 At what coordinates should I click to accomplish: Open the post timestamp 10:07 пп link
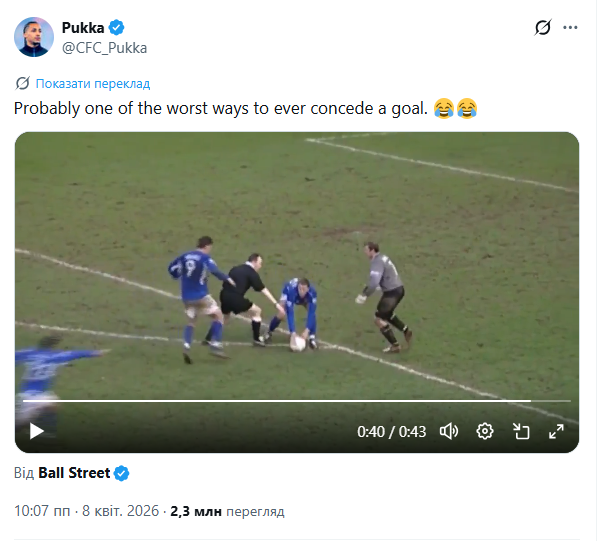(x=86, y=511)
